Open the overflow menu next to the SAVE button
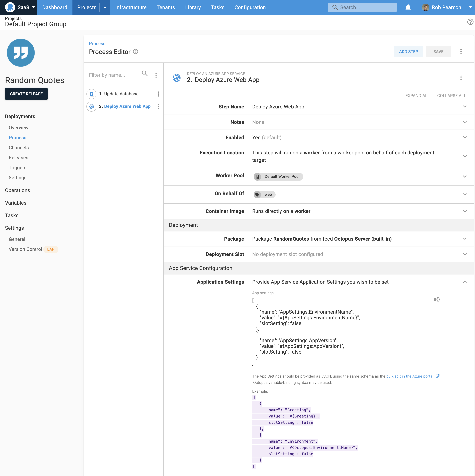 (x=461, y=51)
